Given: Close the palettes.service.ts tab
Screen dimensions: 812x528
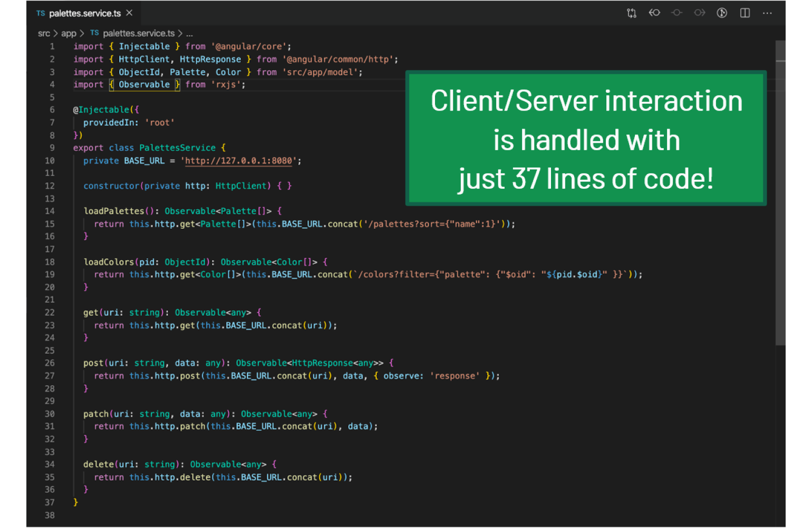Looking at the screenshot, I should pyautogui.click(x=129, y=13).
